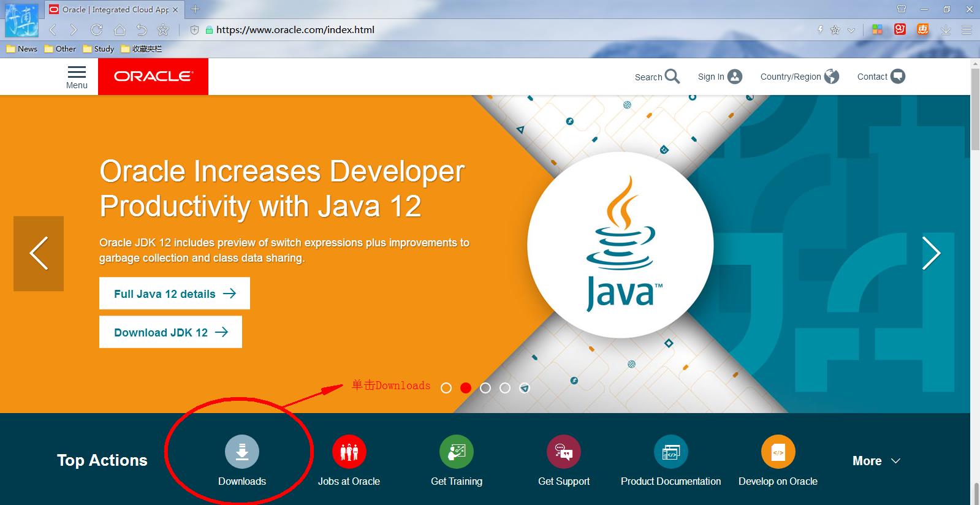Open the Study bookmarks folder
Viewport: 980px width, 505px height.
click(99, 49)
